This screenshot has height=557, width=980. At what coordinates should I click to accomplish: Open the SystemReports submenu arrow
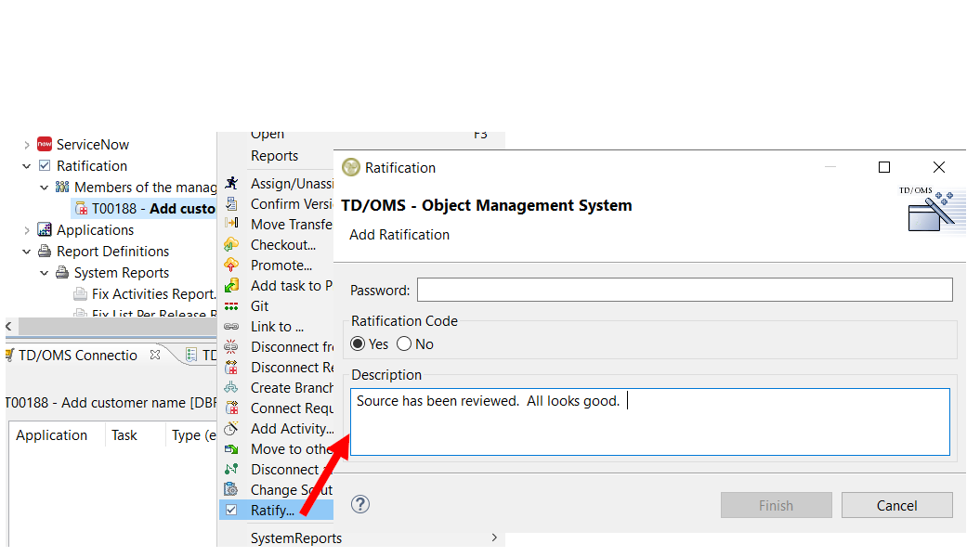tap(494, 538)
